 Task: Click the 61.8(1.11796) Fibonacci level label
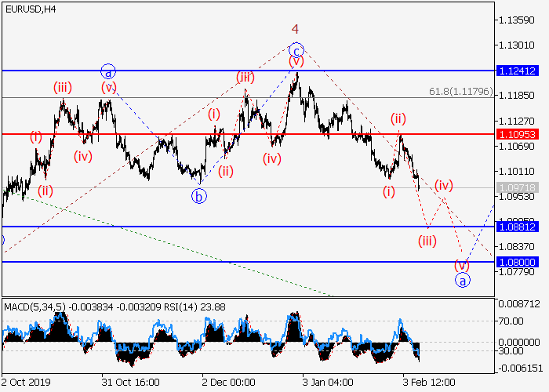(460, 92)
